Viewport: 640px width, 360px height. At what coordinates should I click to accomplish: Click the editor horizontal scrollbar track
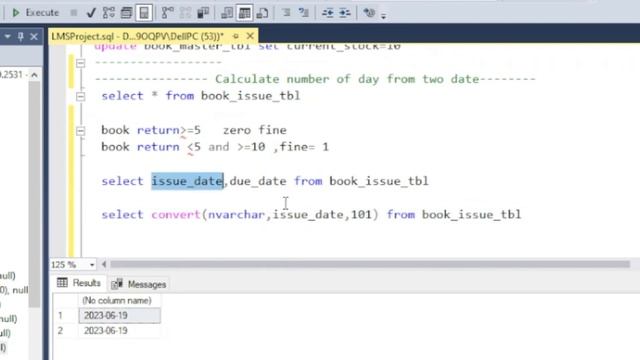click(x=369, y=264)
